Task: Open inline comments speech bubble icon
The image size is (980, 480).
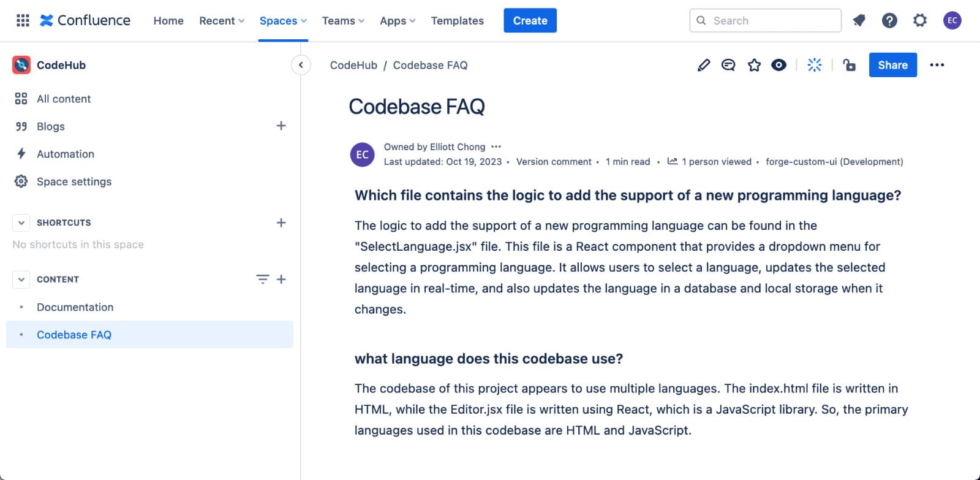Action: 728,65
